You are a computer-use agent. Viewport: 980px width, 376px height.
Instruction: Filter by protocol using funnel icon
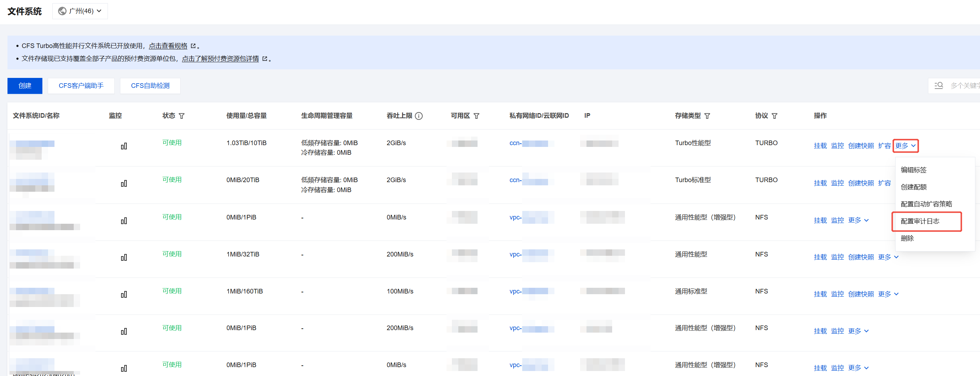(774, 116)
